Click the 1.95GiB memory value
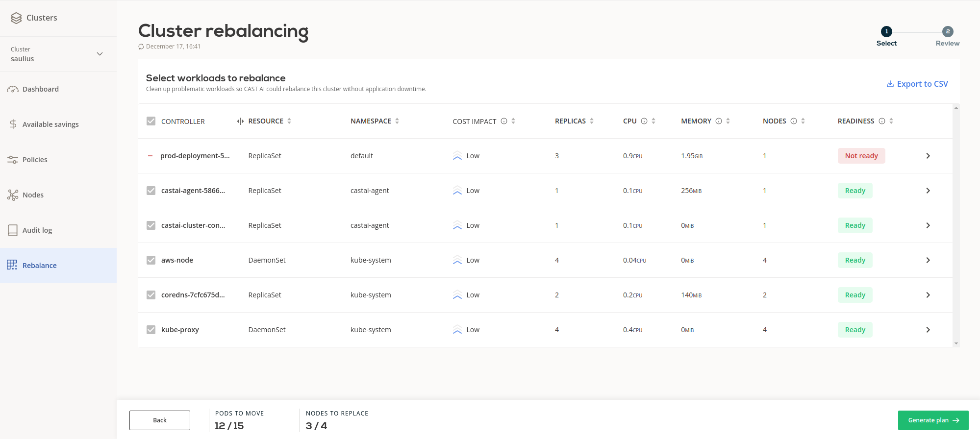The height and width of the screenshot is (439, 980). point(692,156)
